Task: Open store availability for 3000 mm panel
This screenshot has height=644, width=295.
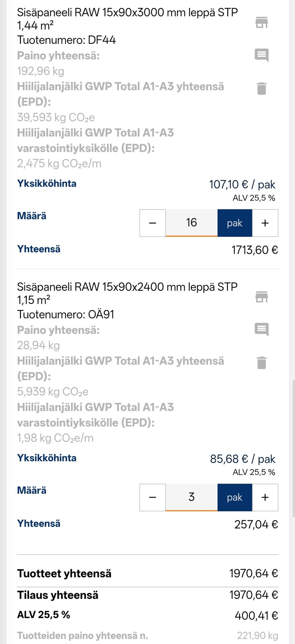Action: 262,22
